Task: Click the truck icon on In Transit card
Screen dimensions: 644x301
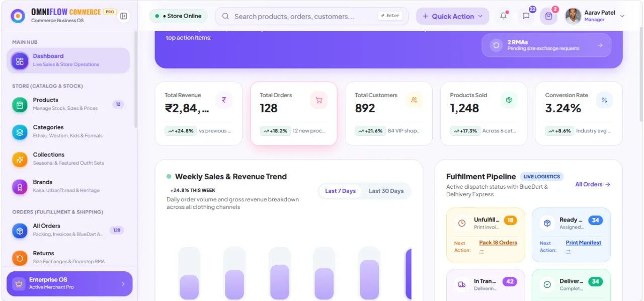Action: (461, 284)
